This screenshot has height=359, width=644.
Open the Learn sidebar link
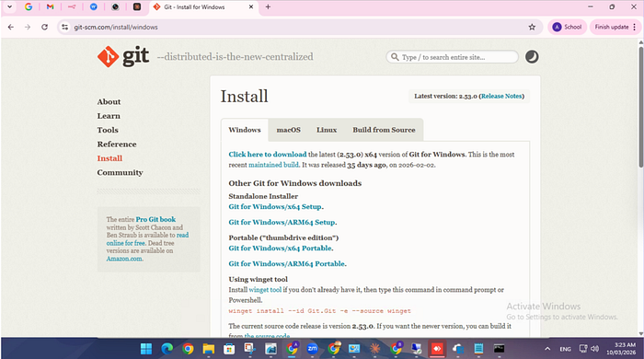109,116
